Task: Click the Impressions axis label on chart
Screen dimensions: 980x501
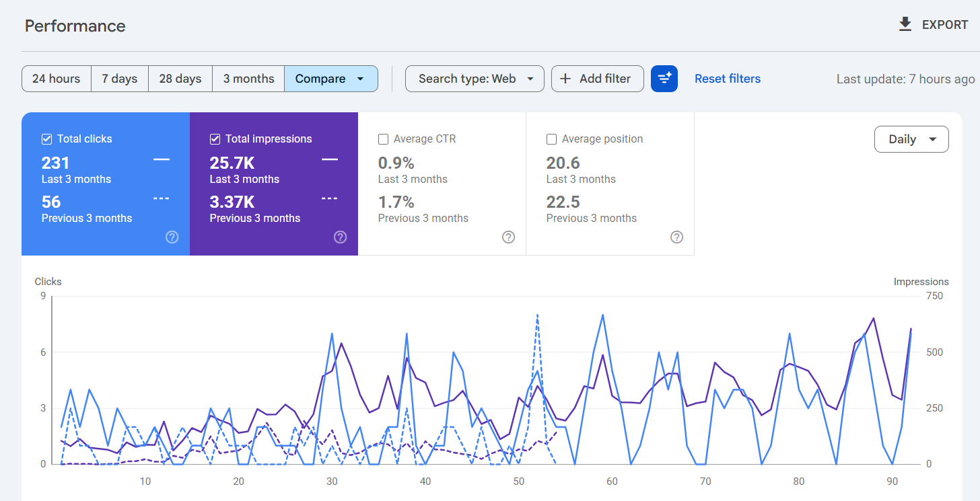Action: point(921,282)
